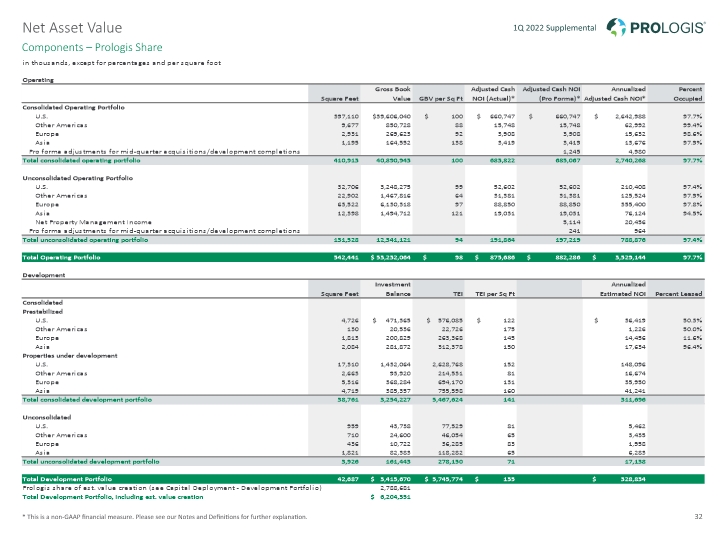Click the 'Adjusted Cash NOI (Pro Forma)*' column header
Screen dimensions: 720x540
pyautogui.click(x=551, y=94)
